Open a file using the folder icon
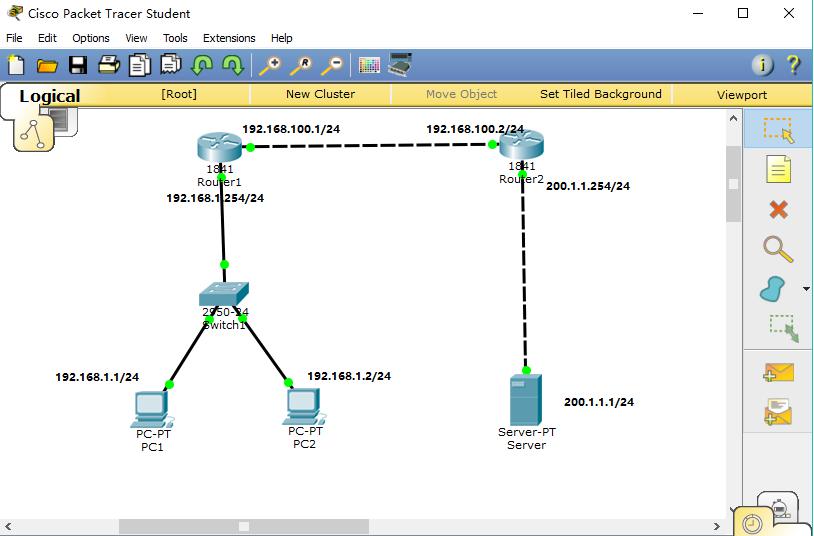 tap(47, 65)
